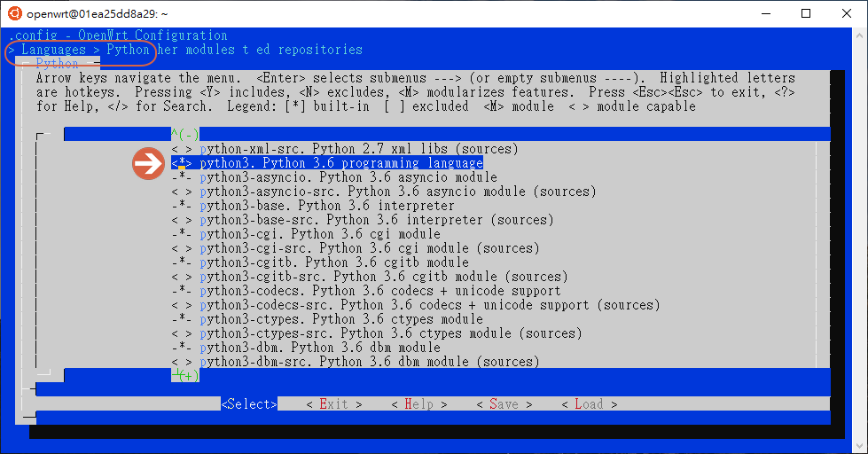Toggle python3-asyncio-src module checkbox
Image resolution: width=868 pixels, height=454 pixels.
click(x=182, y=192)
